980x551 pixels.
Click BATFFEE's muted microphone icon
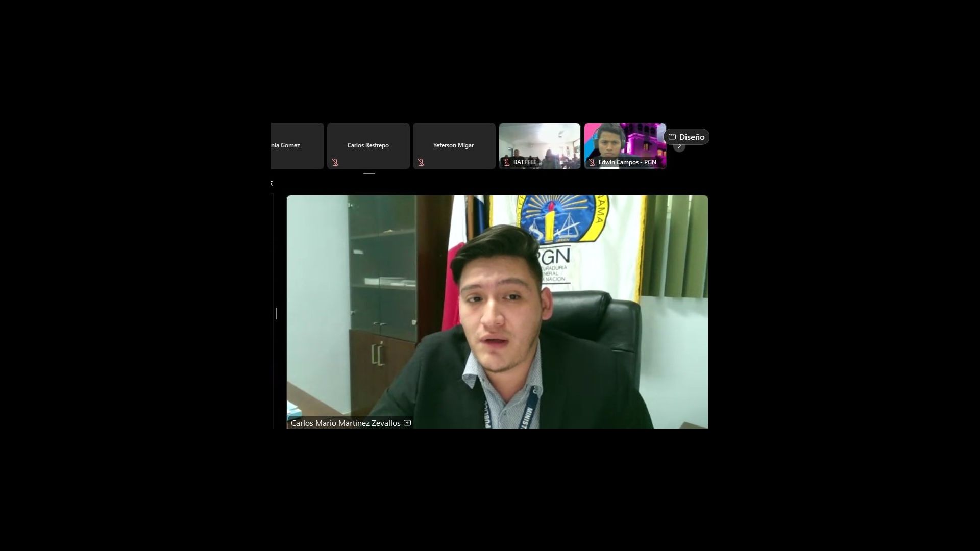point(507,162)
